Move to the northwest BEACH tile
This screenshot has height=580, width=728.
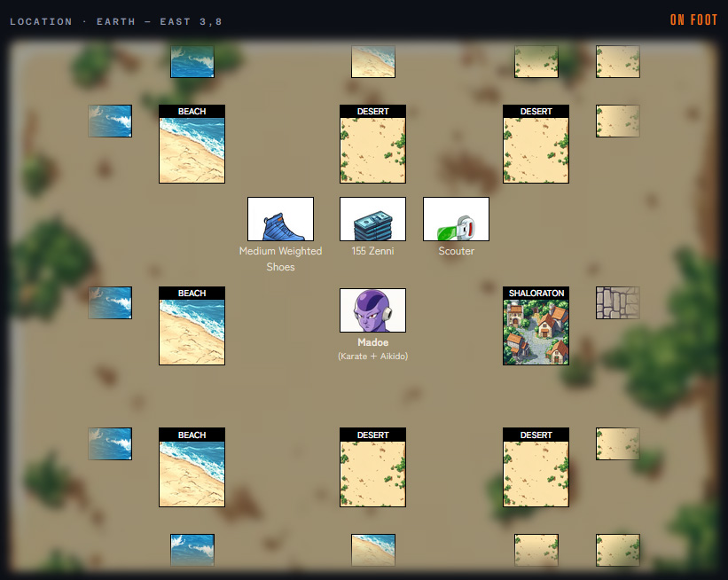(192, 144)
